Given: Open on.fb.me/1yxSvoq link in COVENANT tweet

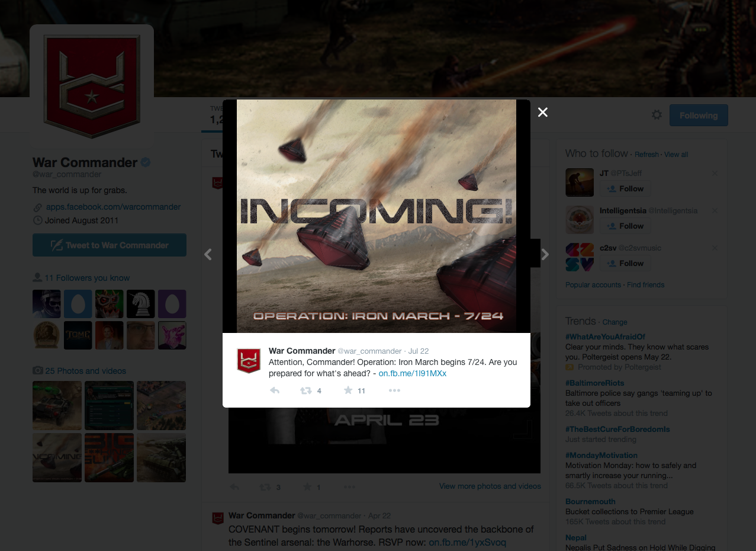Looking at the screenshot, I should coord(468,543).
